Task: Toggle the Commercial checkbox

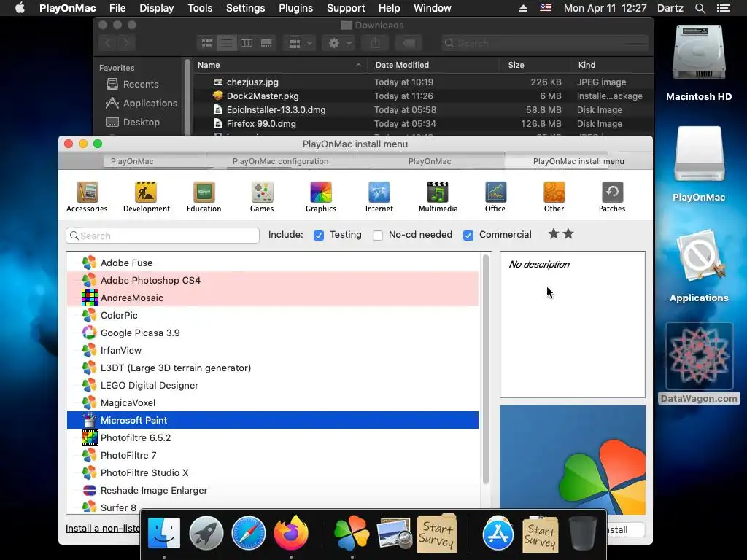Action: coord(468,236)
